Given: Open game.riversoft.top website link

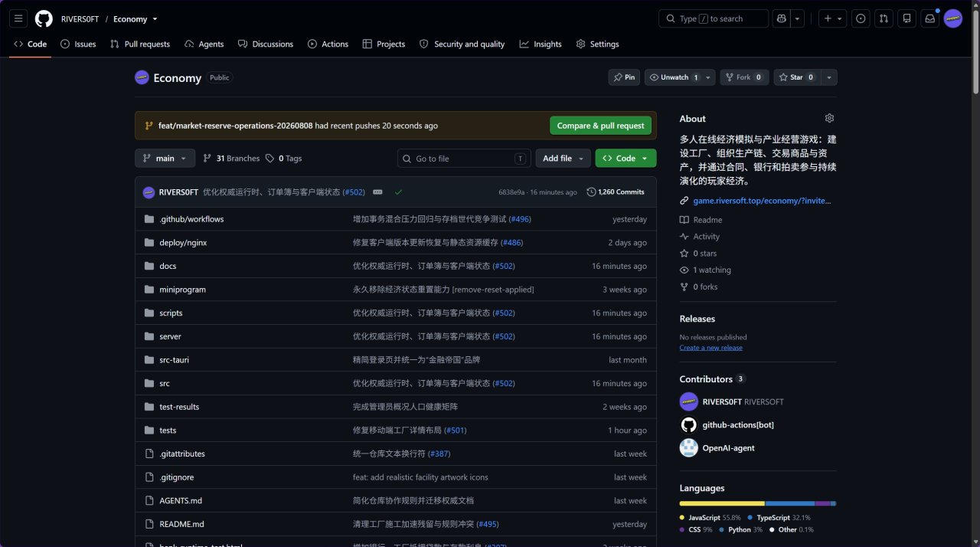Looking at the screenshot, I should (762, 201).
